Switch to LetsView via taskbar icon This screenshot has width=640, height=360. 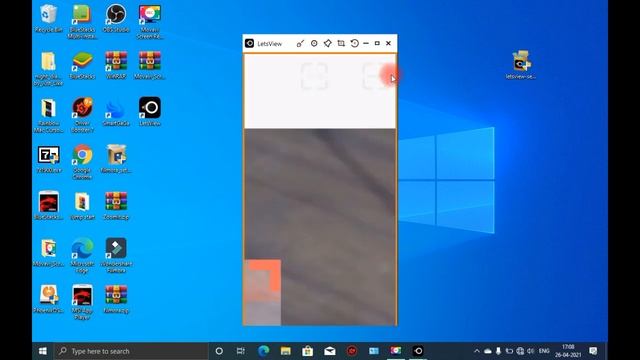click(x=418, y=351)
